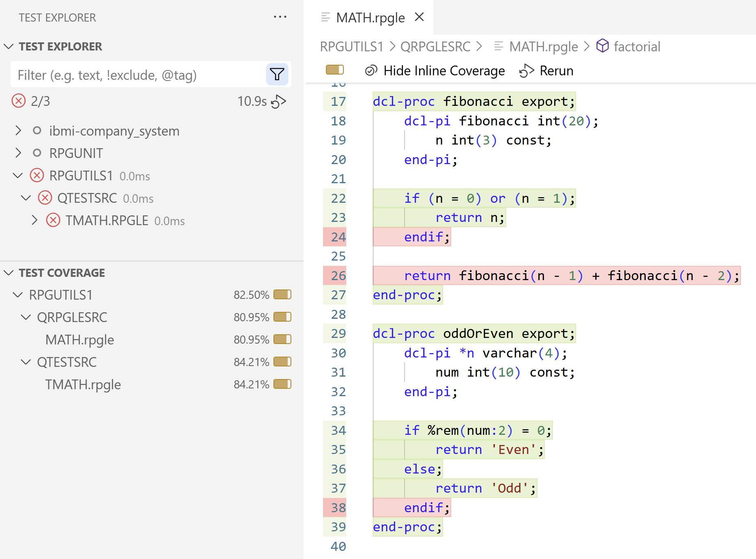This screenshot has width=756, height=559.
Task: Open the Test Explorer more actions menu
Action: (280, 17)
